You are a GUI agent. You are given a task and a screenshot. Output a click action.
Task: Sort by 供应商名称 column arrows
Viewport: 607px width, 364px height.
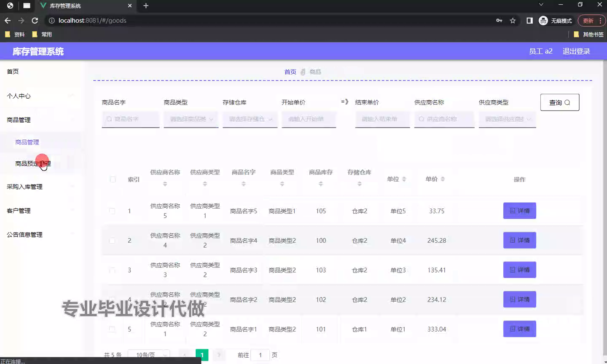165,184
